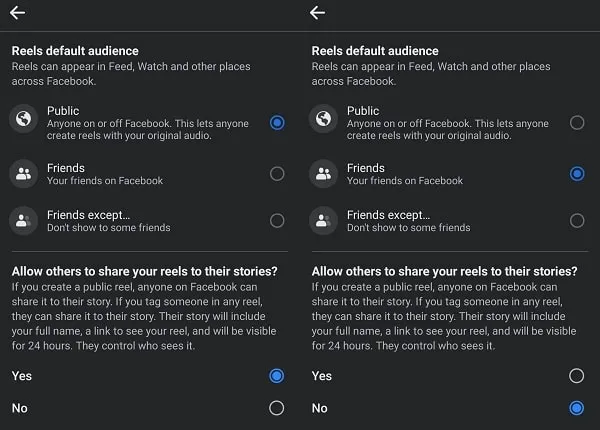Select the Public radio button in left screen
This screenshot has height=430, width=600.
[x=277, y=123]
